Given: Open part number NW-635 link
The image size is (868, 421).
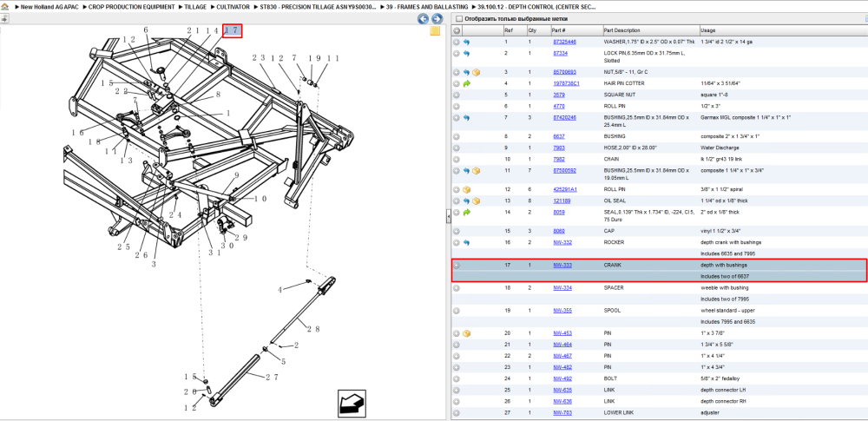Looking at the screenshot, I should coord(562,390).
